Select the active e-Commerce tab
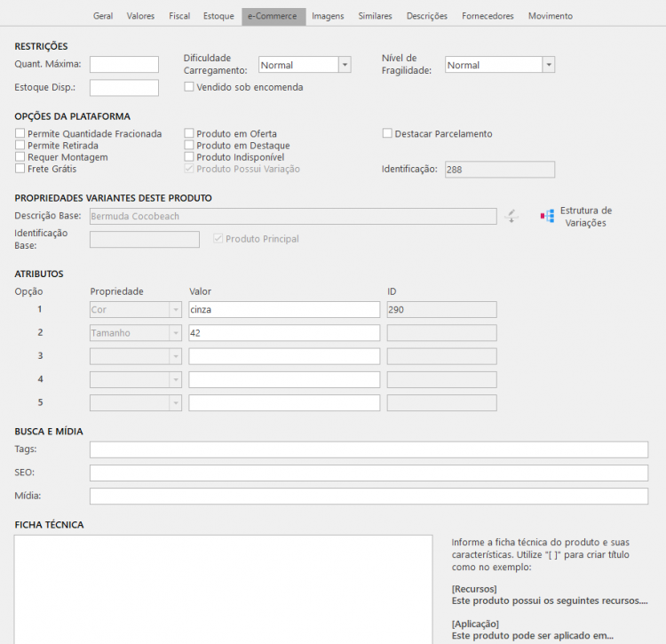Screen dimensions: 666x644 (x=274, y=16)
